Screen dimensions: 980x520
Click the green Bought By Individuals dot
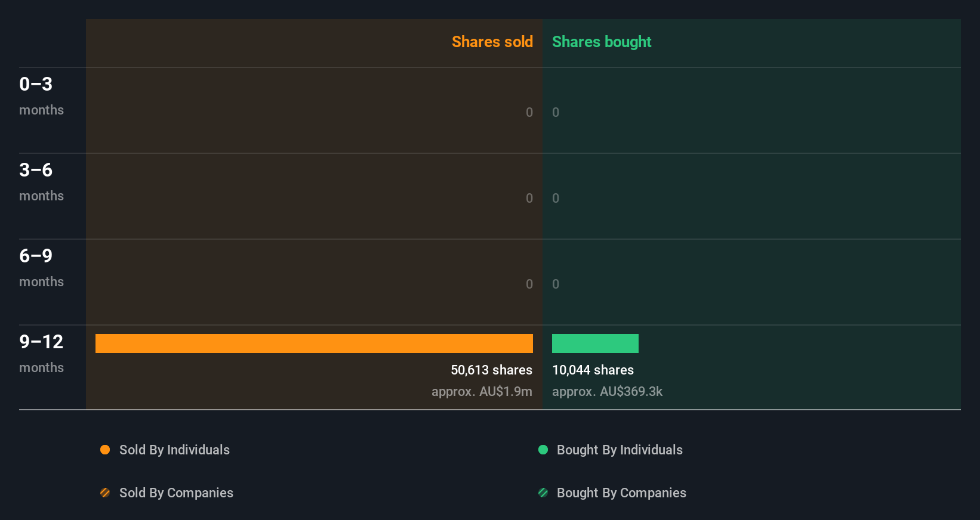click(x=543, y=450)
